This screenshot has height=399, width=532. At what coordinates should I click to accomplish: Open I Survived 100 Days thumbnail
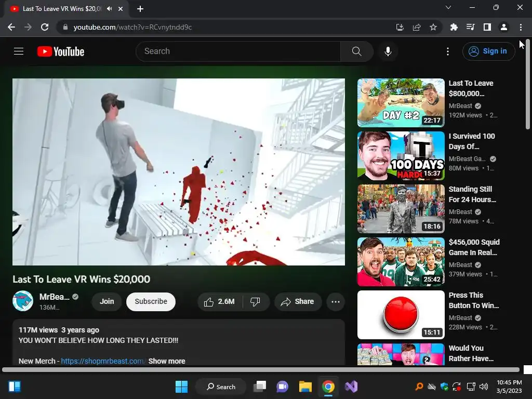[401, 156]
